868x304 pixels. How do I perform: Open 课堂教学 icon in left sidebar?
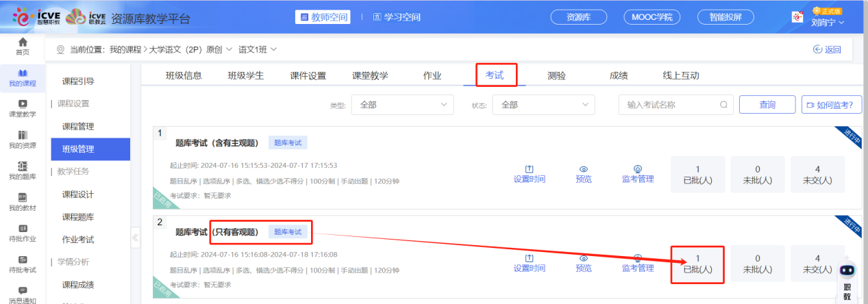(x=23, y=104)
